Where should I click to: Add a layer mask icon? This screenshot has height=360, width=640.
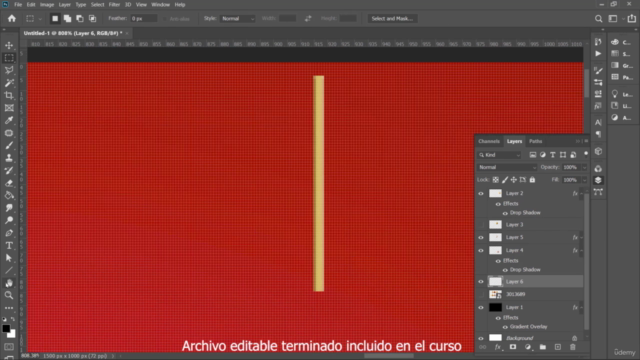513,347
